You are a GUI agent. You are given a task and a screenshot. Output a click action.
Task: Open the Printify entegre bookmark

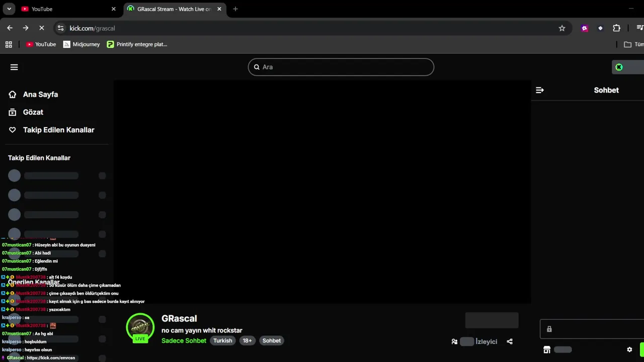pyautogui.click(x=137, y=44)
